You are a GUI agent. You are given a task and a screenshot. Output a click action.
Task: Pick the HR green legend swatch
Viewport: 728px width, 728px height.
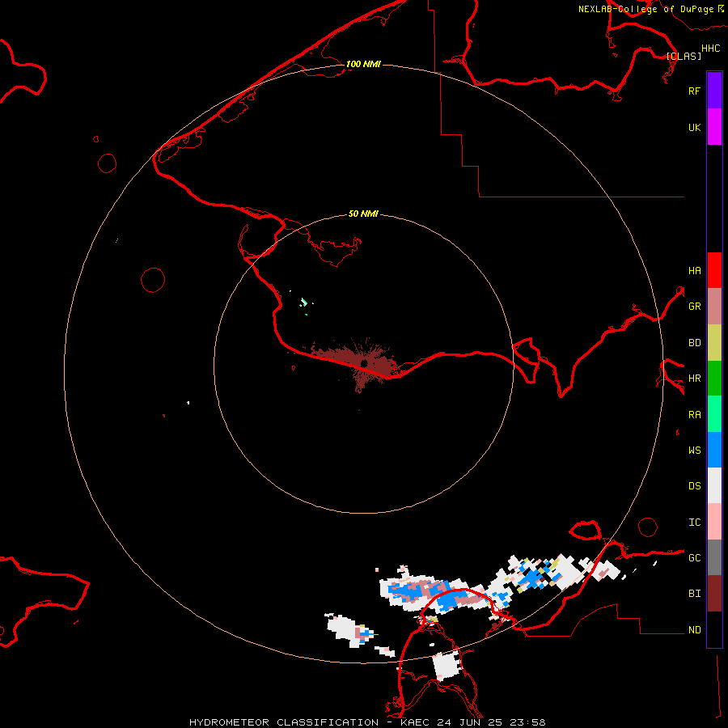(714, 378)
